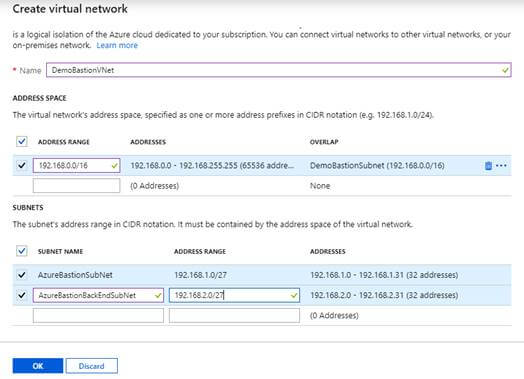This screenshot has height=379, width=524.
Task: Uncheck the 192.168.0.0/16 address range row
Action: [x=22, y=165]
